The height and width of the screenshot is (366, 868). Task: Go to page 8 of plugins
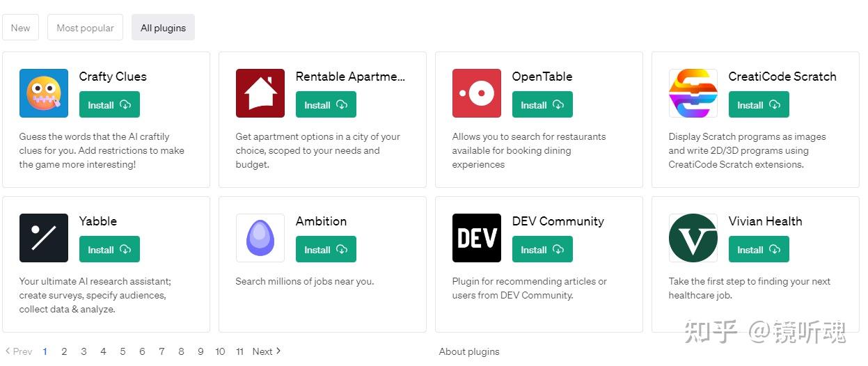[x=181, y=351]
